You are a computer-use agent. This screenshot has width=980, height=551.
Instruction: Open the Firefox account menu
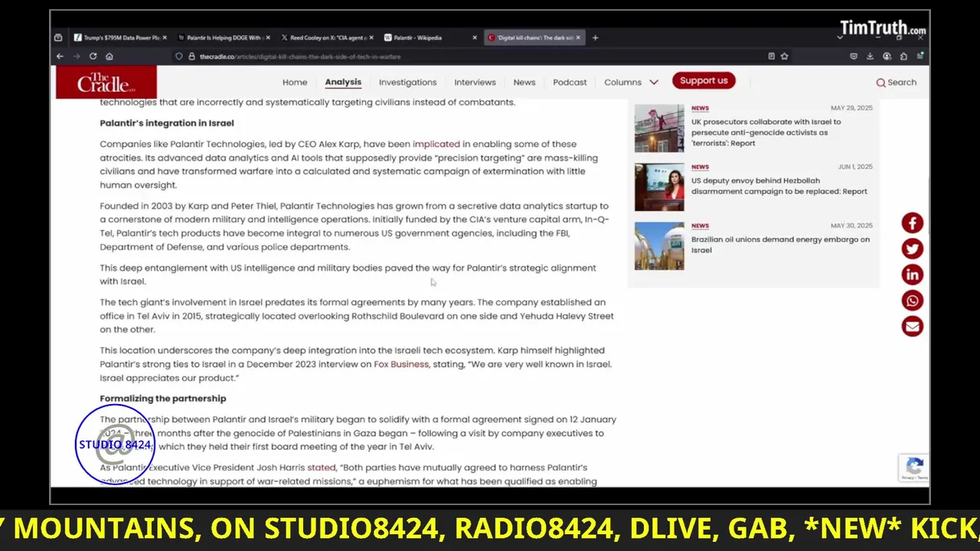point(887,56)
